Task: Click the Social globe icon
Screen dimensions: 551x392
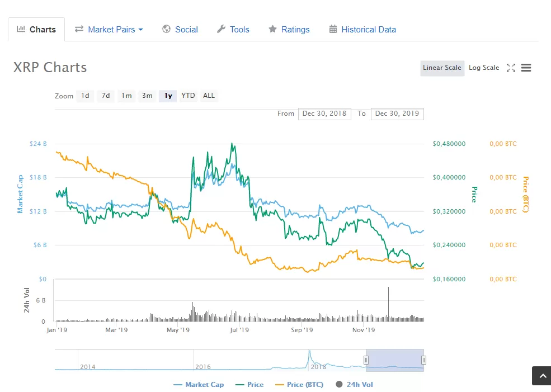Action: (x=166, y=29)
